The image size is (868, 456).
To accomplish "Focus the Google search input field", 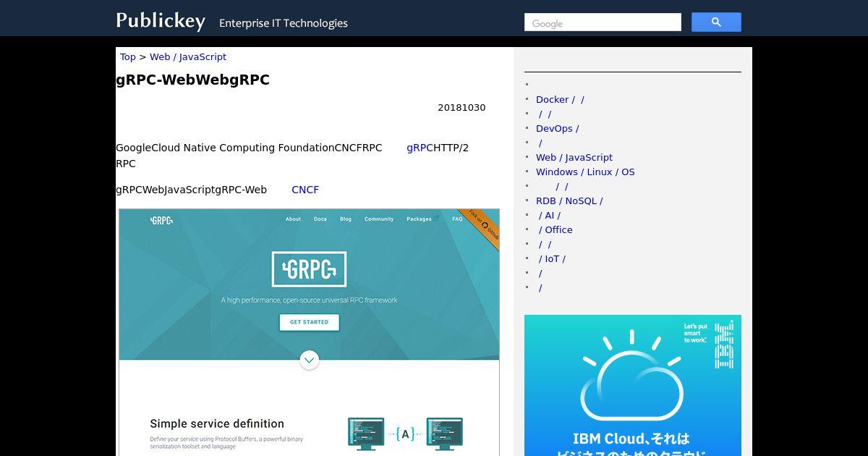I will pos(603,22).
